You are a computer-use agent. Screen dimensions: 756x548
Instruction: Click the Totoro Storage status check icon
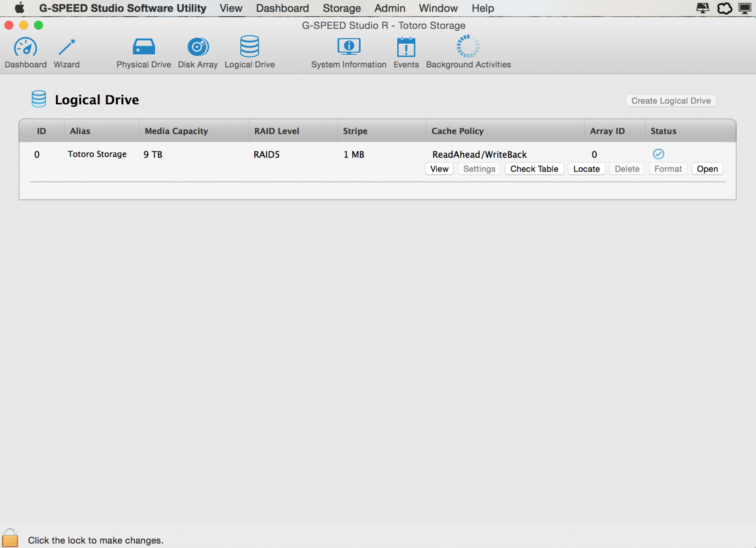(658, 154)
